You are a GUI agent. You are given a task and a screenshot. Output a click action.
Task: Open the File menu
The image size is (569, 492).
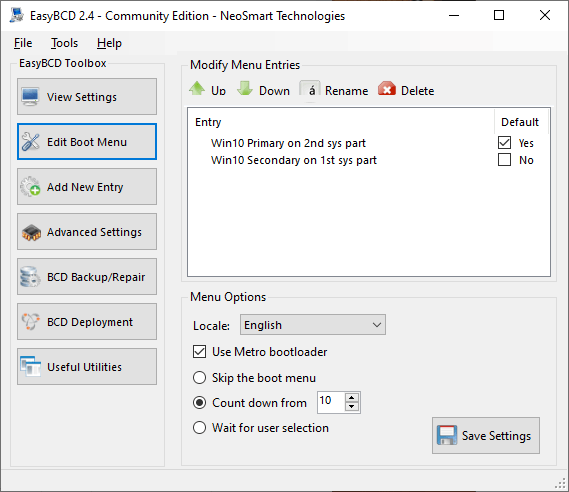tap(23, 43)
